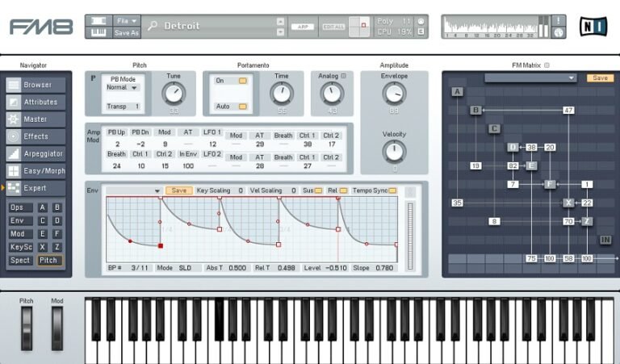The height and width of the screenshot is (364, 620).
Task: Select operator C in FM Matrix
Action: point(494,129)
